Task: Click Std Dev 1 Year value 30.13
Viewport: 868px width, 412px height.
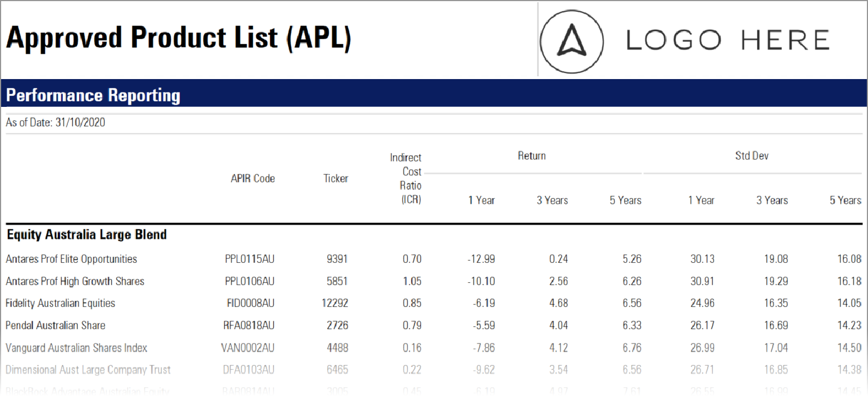Action: pyautogui.click(x=703, y=259)
